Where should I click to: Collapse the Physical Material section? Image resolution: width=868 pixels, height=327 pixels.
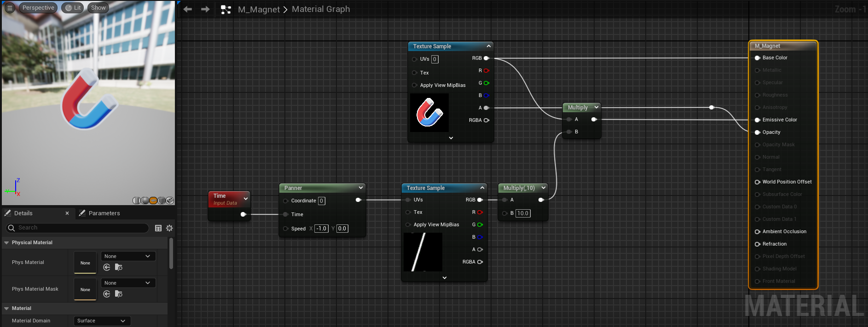tap(6, 243)
